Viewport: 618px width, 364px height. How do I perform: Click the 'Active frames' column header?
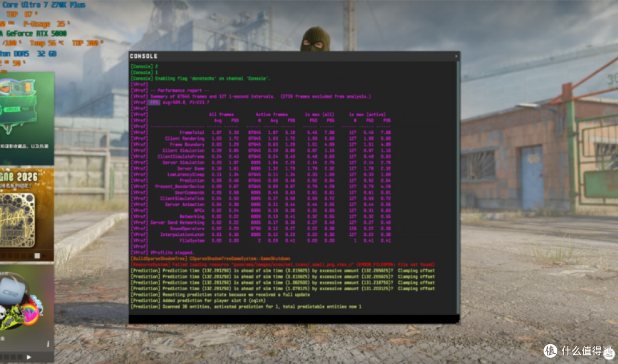pos(272,114)
